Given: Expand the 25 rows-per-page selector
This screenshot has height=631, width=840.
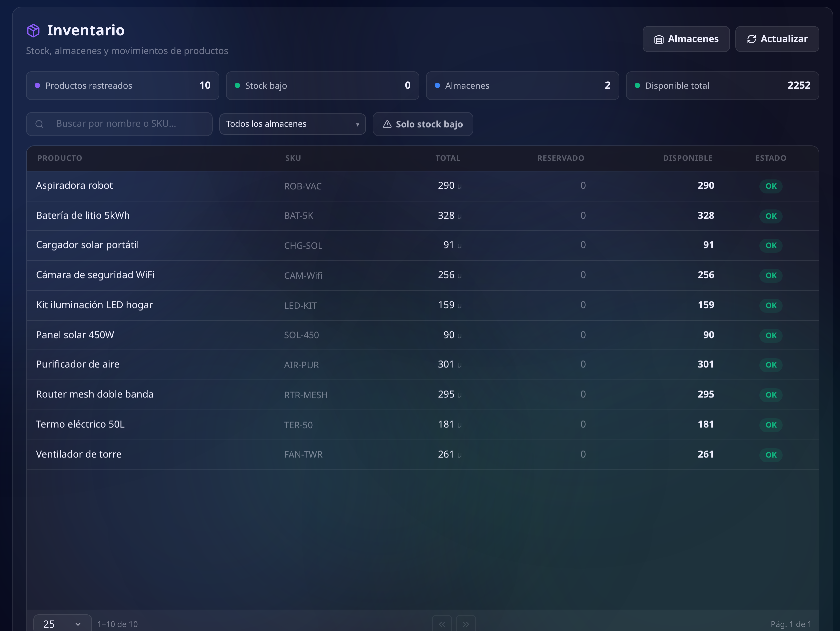Looking at the screenshot, I should (x=63, y=624).
